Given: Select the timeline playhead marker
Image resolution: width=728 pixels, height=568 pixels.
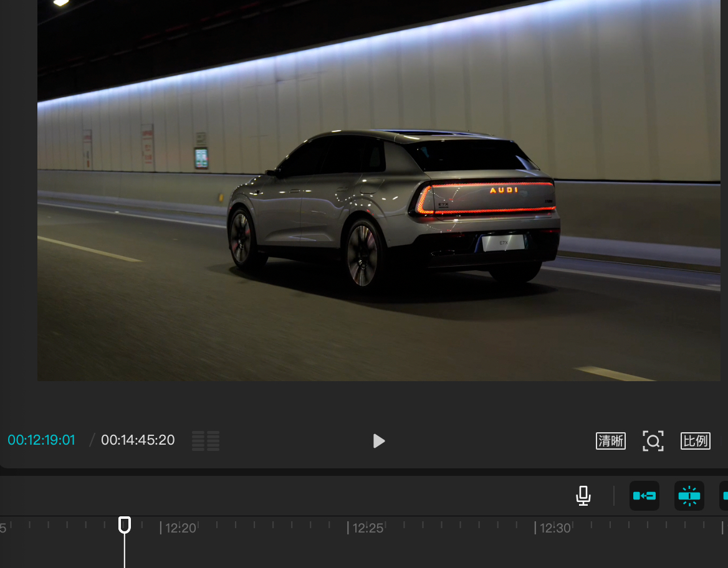Looking at the screenshot, I should pos(125,525).
